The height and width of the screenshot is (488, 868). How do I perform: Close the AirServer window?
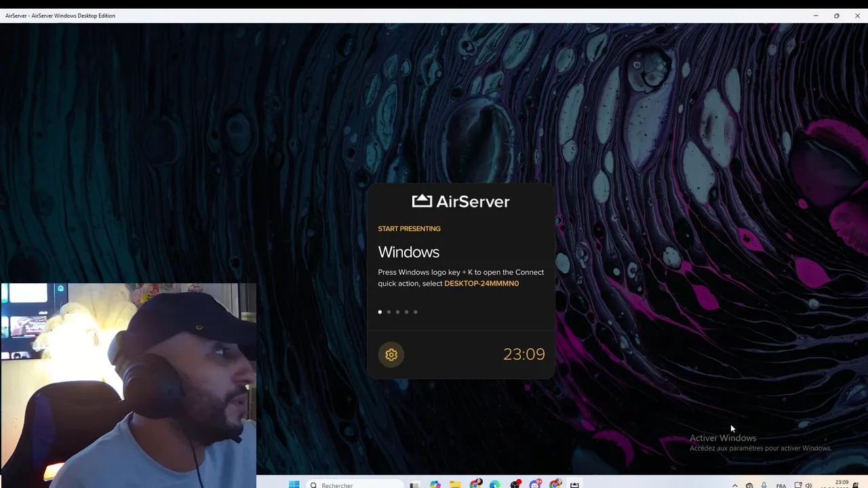[857, 16]
